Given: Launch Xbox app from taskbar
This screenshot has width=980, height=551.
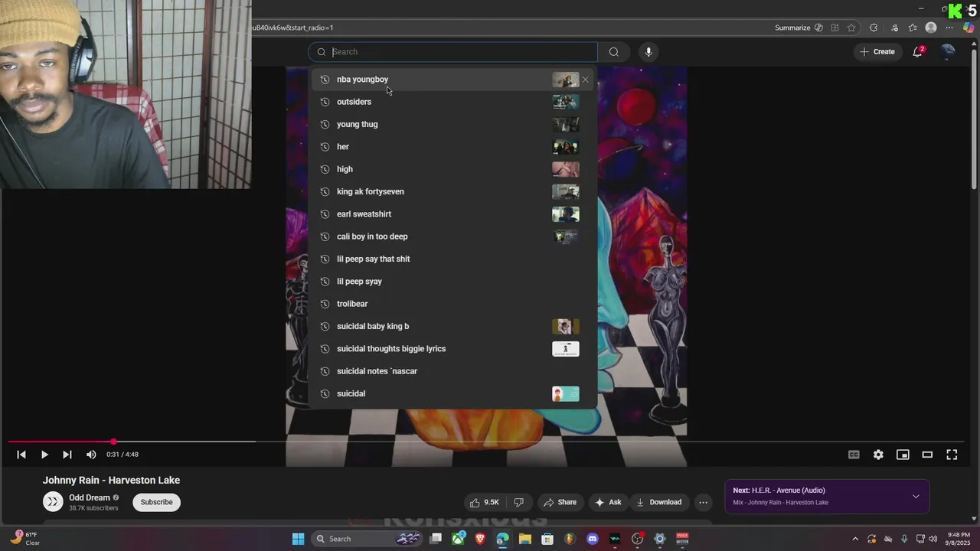Looking at the screenshot, I should tap(458, 539).
